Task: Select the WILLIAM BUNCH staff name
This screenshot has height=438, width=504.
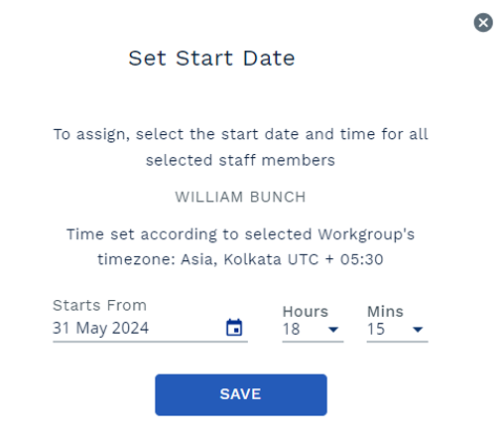Action: pos(240,197)
